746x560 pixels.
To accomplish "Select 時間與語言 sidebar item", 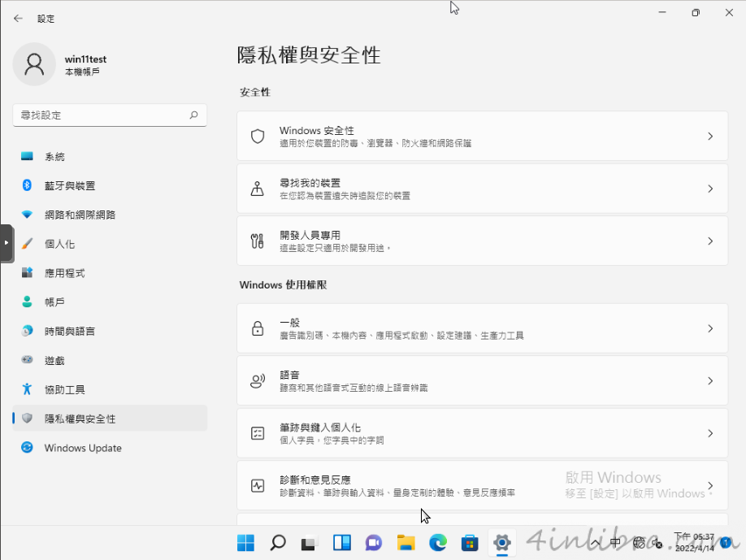I will (x=110, y=331).
